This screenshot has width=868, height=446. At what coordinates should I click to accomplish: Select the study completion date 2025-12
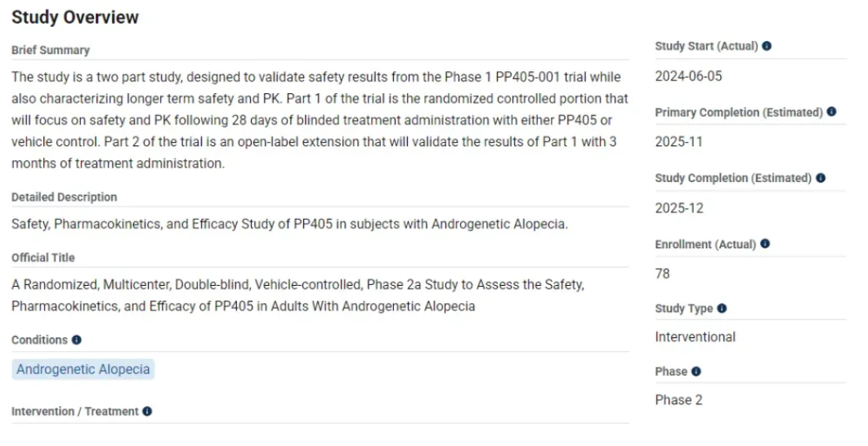coord(679,208)
